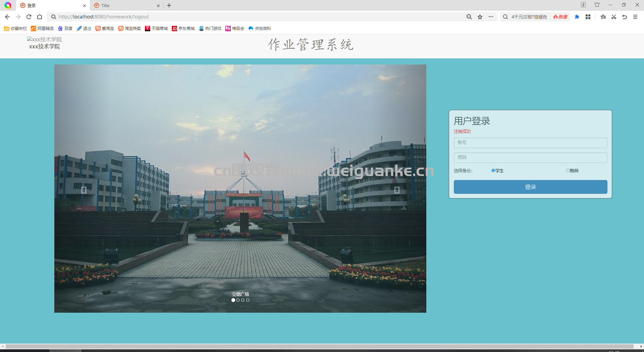Image resolution: width=644 pixels, height=352 pixels.
Task: Reload the page with the refresh icon
Action: click(29, 17)
